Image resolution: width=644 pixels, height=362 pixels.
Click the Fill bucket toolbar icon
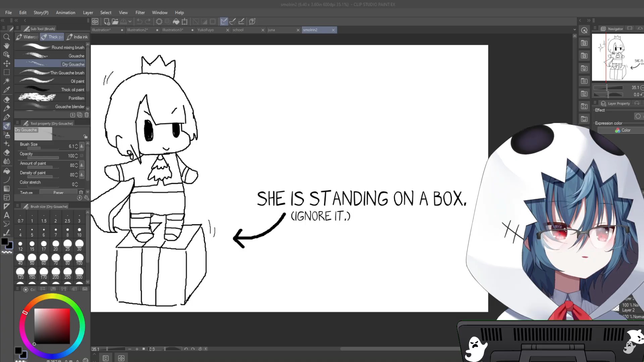click(x=176, y=21)
